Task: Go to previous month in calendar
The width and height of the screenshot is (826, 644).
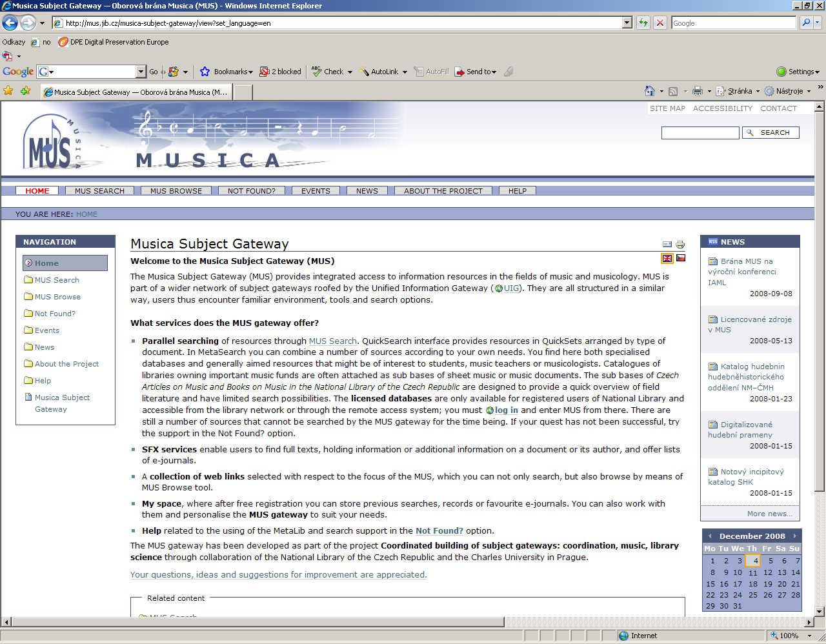Action: coord(710,536)
